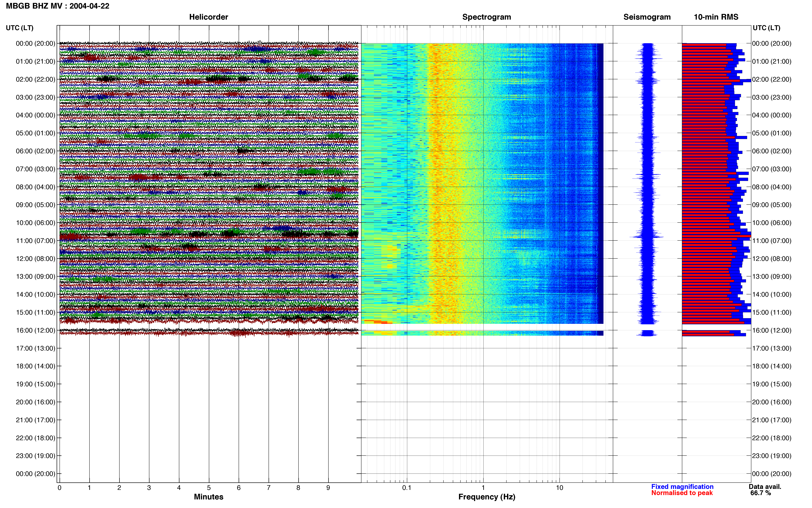812x508 pixels.
Task: Click left time label '02:00 (22:00)'
Action: coord(36,79)
